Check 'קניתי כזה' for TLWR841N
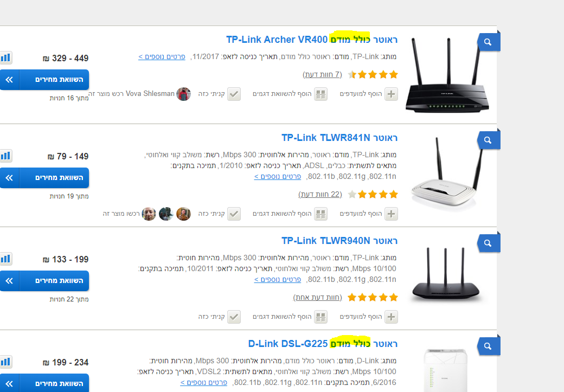Screen dimensions: 564x392 234,214
